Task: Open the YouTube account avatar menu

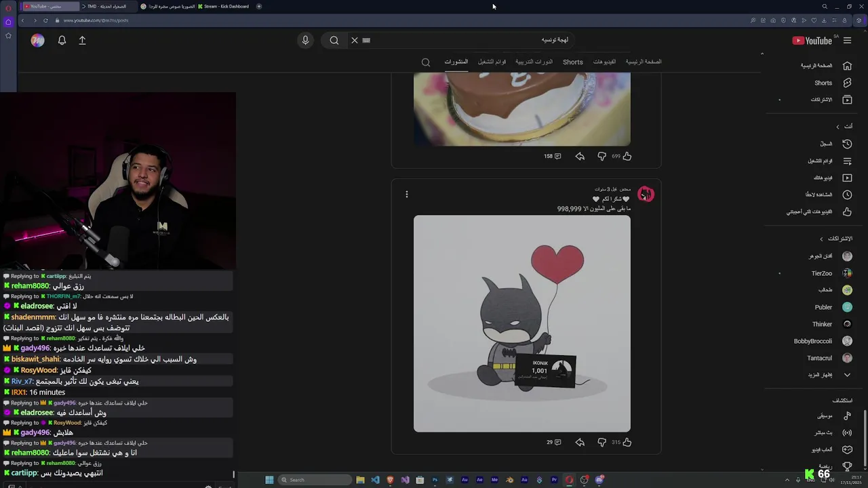Action: tap(38, 41)
